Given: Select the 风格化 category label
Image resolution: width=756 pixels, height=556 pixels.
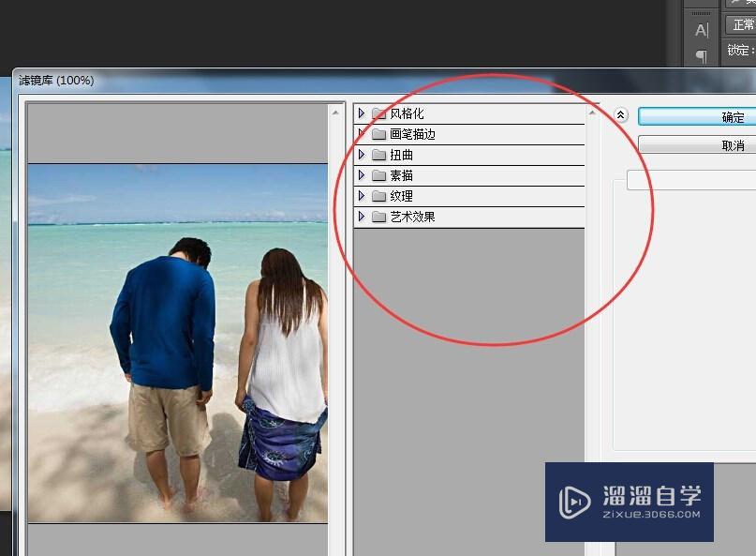Looking at the screenshot, I should (x=407, y=113).
